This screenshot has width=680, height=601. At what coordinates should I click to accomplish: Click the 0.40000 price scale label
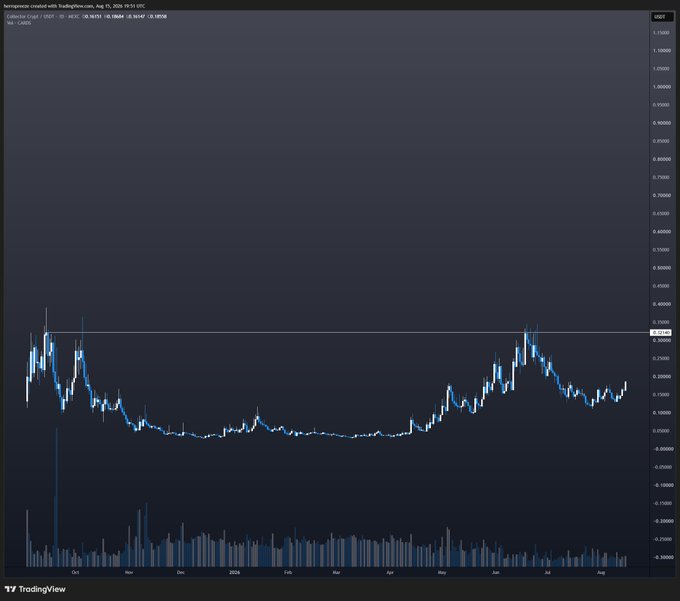tap(661, 304)
